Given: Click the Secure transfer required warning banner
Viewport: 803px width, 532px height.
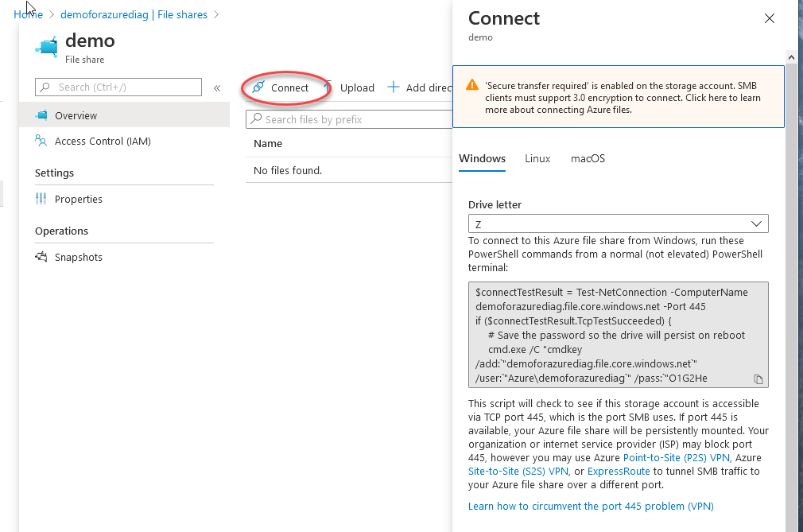Looking at the screenshot, I should click(x=619, y=97).
